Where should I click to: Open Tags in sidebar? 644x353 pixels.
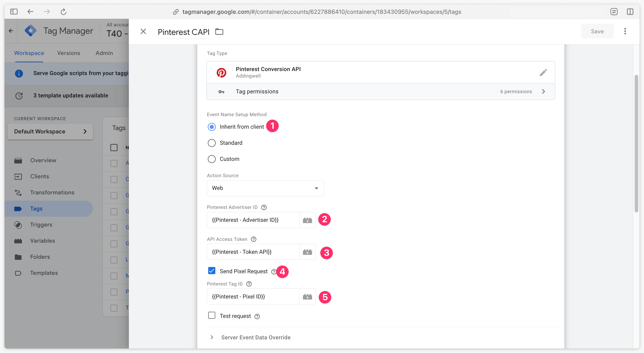tap(49, 209)
